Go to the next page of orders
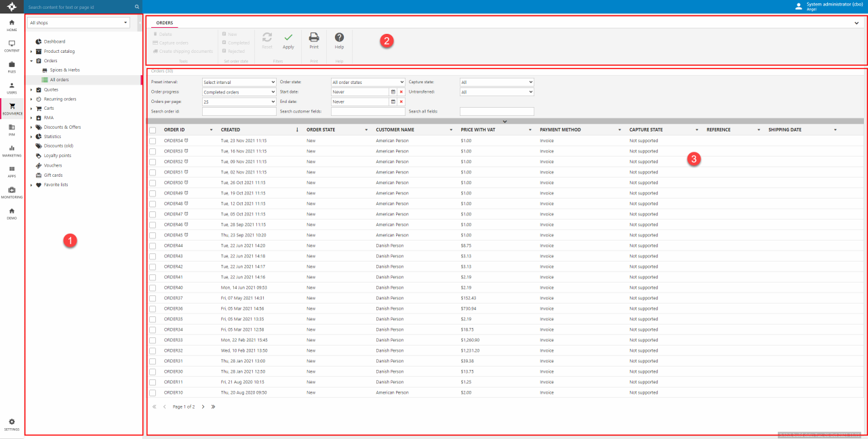The width and height of the screenshot is (868, 439). [x=203, y=406]
